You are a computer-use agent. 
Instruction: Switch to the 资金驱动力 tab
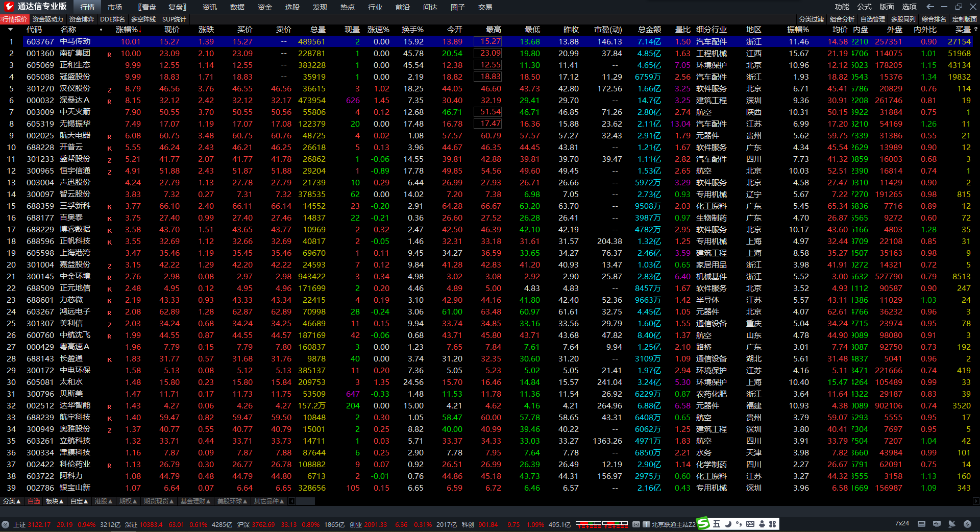point(48,19)
